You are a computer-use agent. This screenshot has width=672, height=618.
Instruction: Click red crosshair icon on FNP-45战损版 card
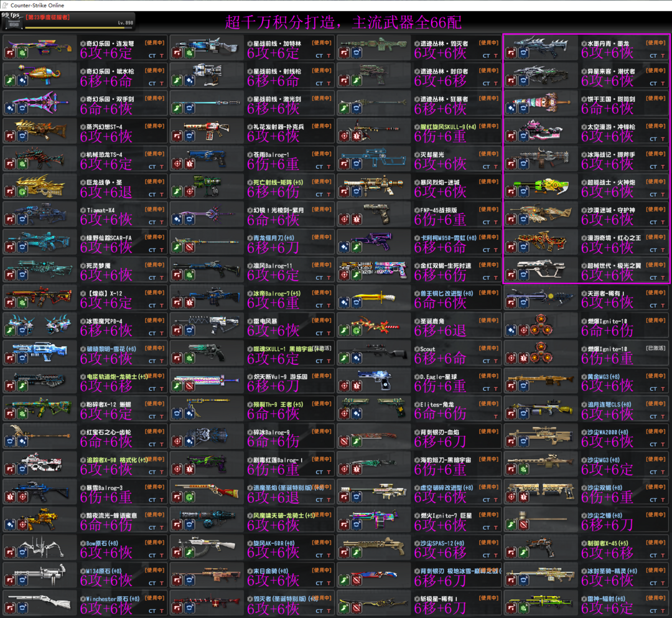pyautogui.click(x=345, y=220)
